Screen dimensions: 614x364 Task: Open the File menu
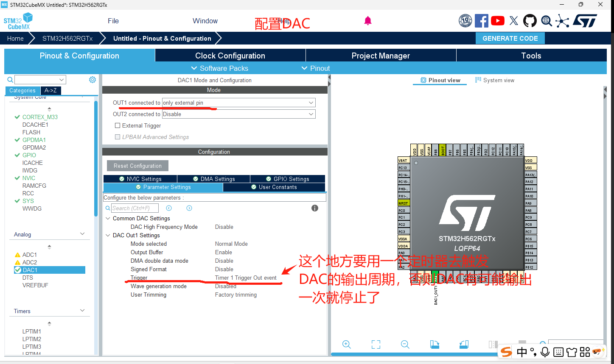113,21
